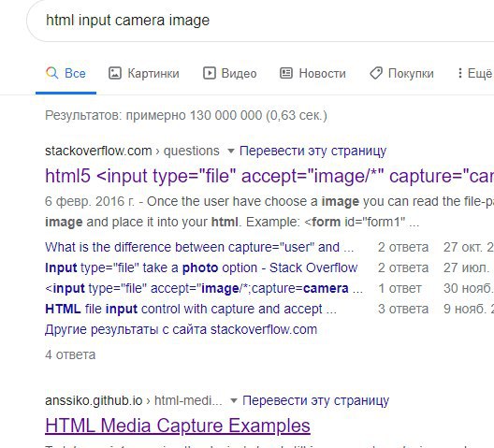Click the Новости newspaper icon

[286, 73]
